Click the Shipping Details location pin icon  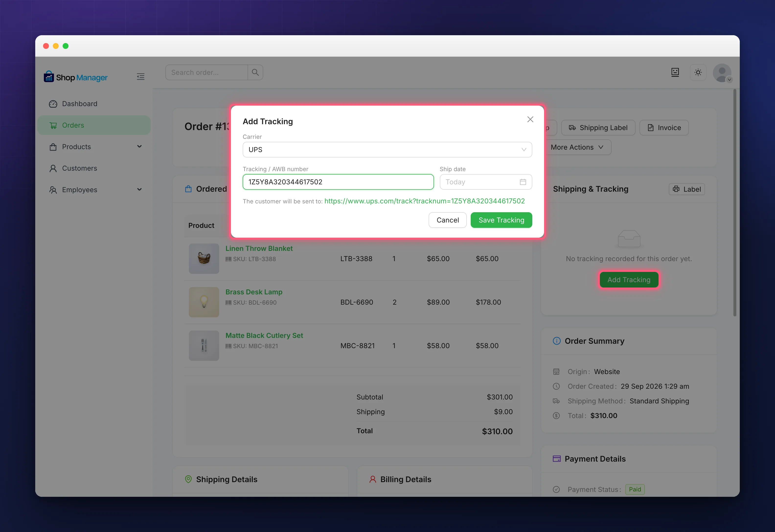coord(188,479)
